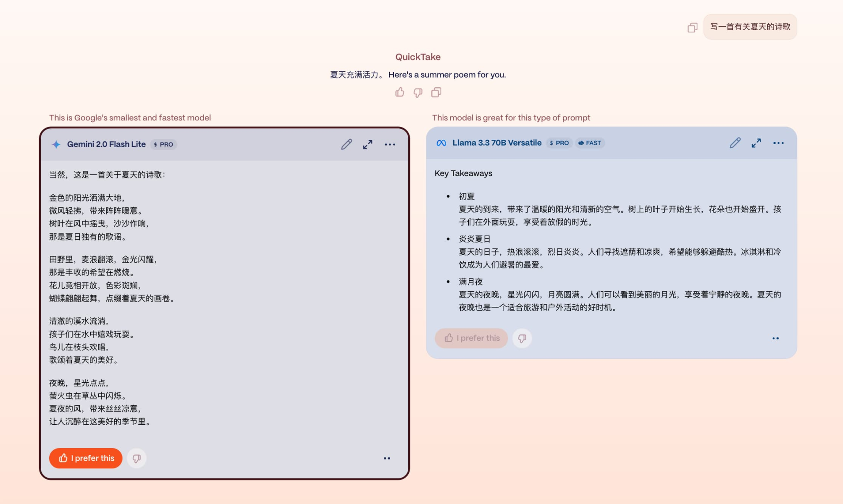The width and height of the screenshot is (843, 504).
Task: Click the Llama 3.3 70B Versatile model name
Action: click(x=496, y=143)
